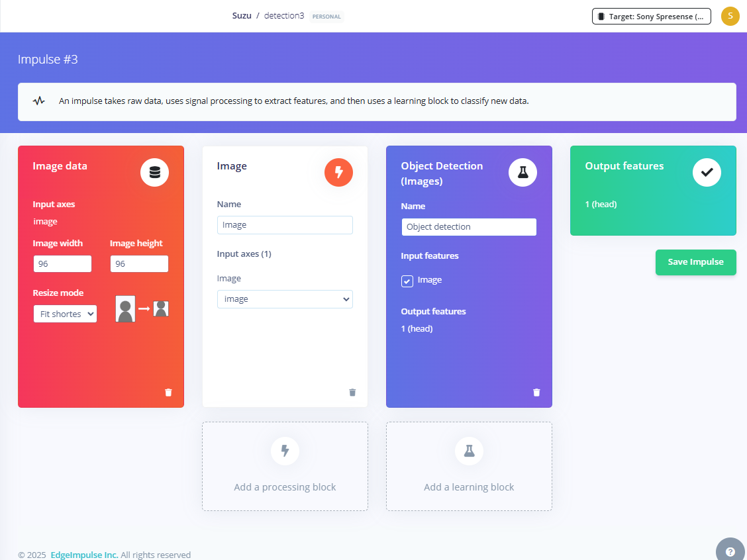Viewport: 747px width, 560px height.
Task: Click the lightning bolt icon in Image block
Action: tap(338, 173)
